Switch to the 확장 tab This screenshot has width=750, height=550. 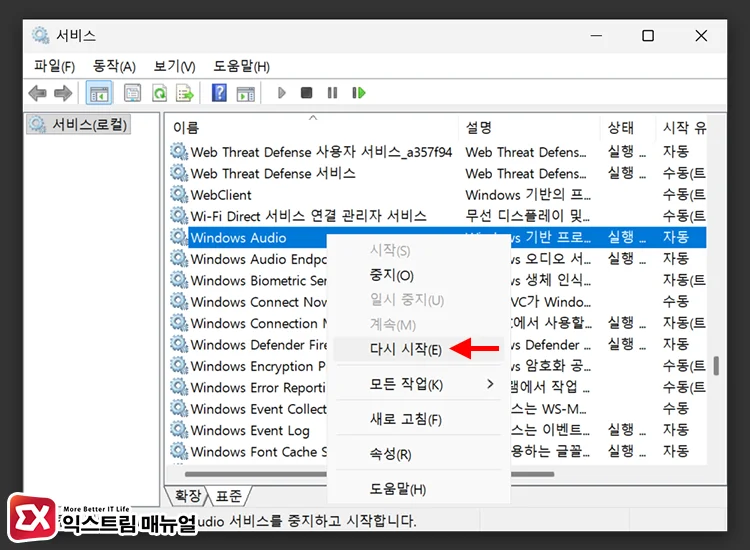coord(188,495)
